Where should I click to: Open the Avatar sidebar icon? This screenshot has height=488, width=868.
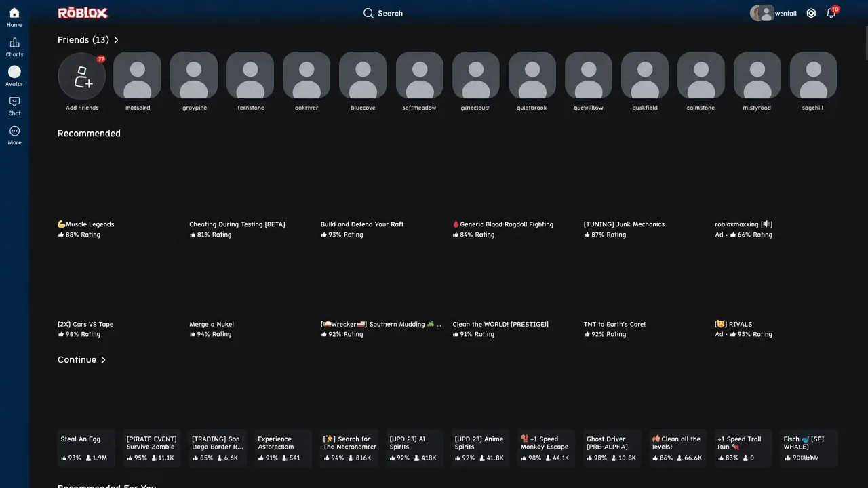point(14,72)
